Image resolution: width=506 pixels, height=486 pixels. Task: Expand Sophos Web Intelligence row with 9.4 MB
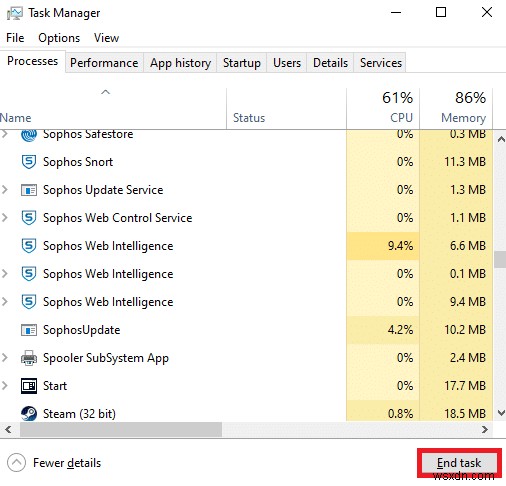click(5, 302)
